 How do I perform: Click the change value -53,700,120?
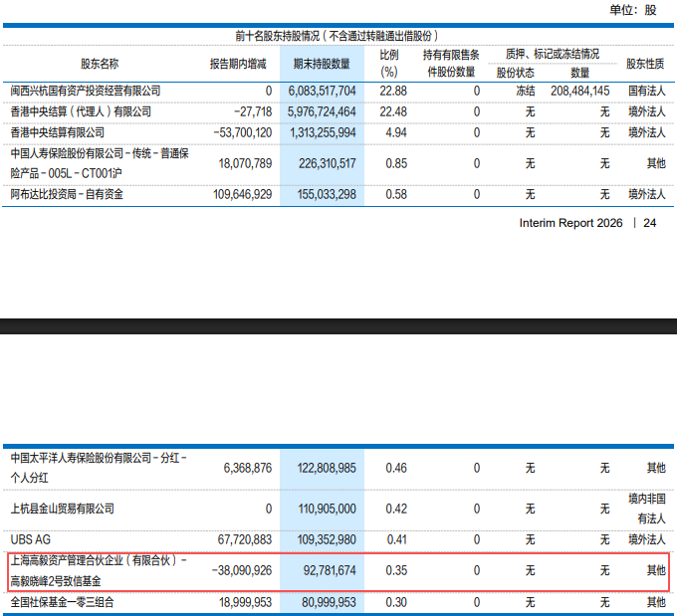tap(243, 132)
